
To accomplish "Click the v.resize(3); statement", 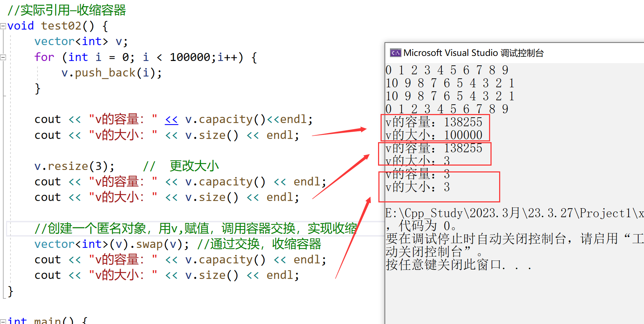I will click(75, 166).
